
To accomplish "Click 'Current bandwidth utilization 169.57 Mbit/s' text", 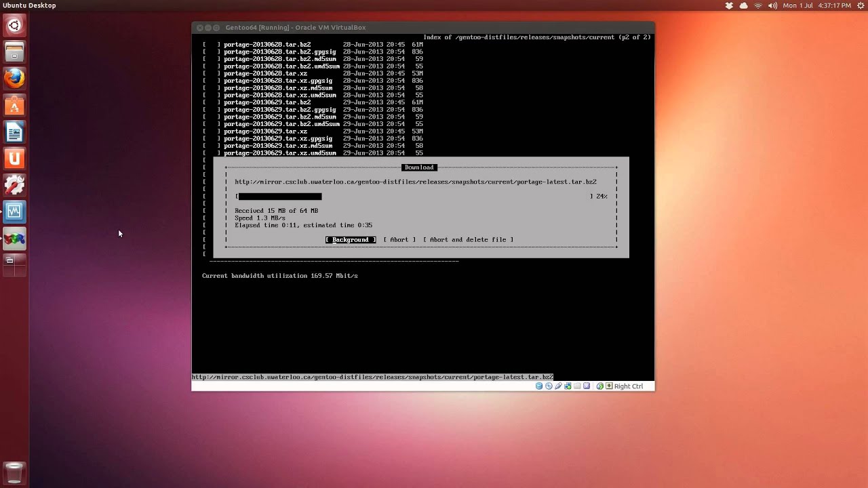I will coord(279,276).
